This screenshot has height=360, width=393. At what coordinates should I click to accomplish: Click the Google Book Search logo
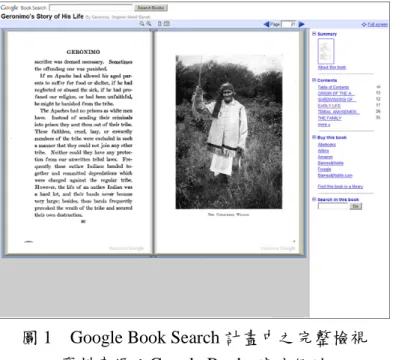point(23,8)
